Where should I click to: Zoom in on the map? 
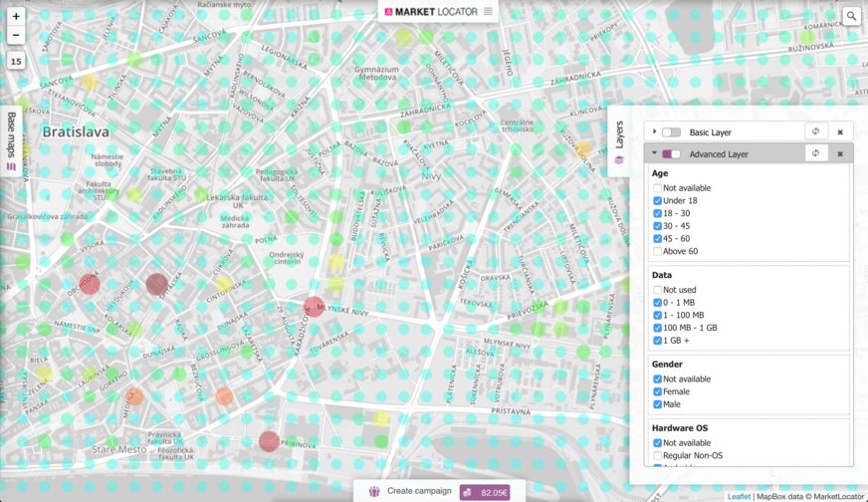click(16, 17)
